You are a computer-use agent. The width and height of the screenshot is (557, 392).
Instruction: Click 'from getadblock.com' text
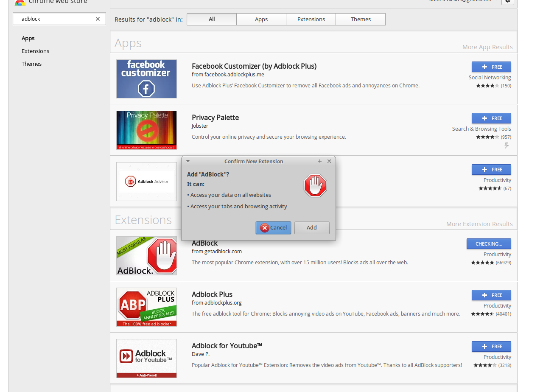(217, 252)
